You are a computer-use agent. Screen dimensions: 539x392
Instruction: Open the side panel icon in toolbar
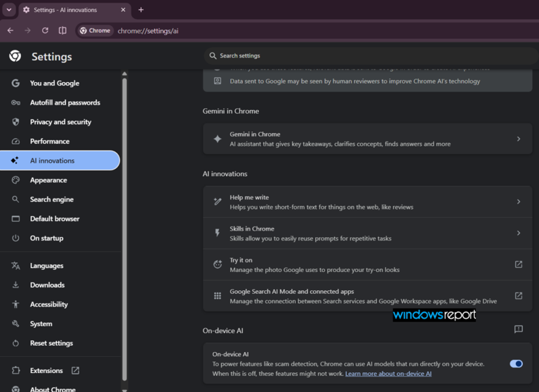(x=62, y=31)
